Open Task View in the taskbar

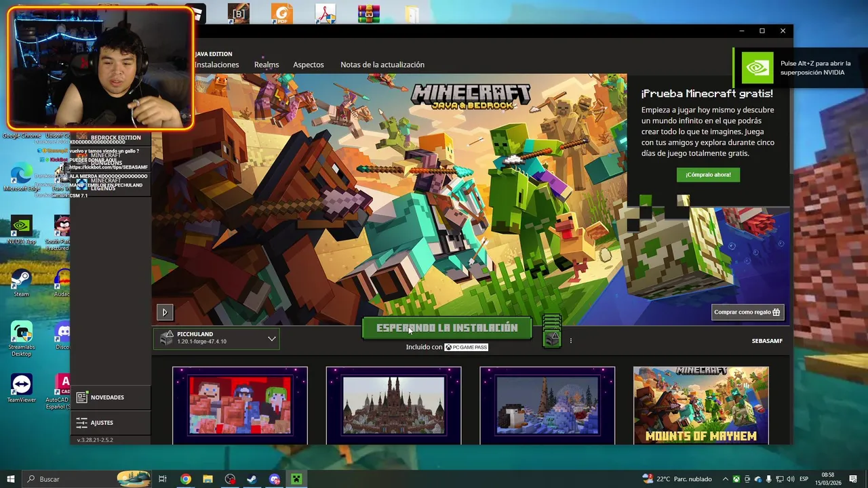tap(163, 479)
